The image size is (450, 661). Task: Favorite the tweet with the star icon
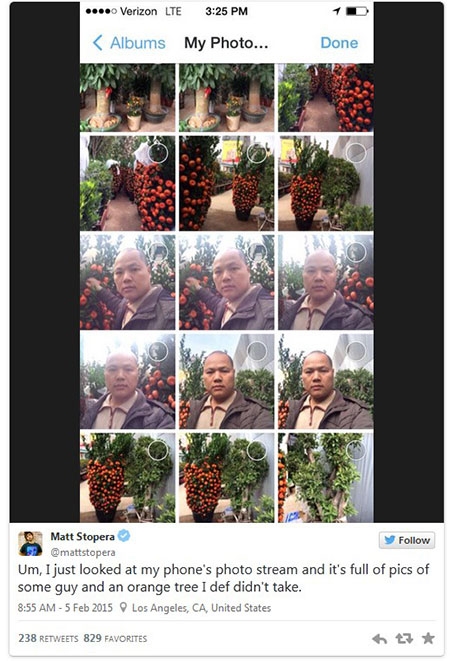428,638
